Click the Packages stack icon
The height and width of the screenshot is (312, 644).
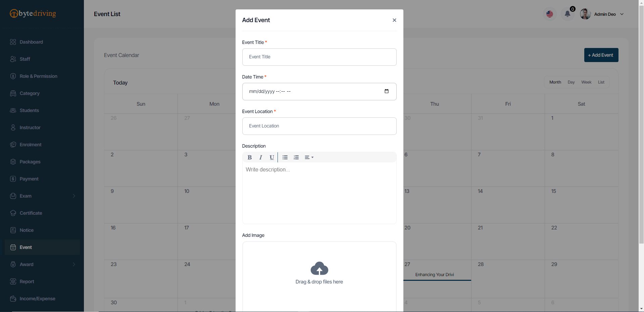coord(13,162)
